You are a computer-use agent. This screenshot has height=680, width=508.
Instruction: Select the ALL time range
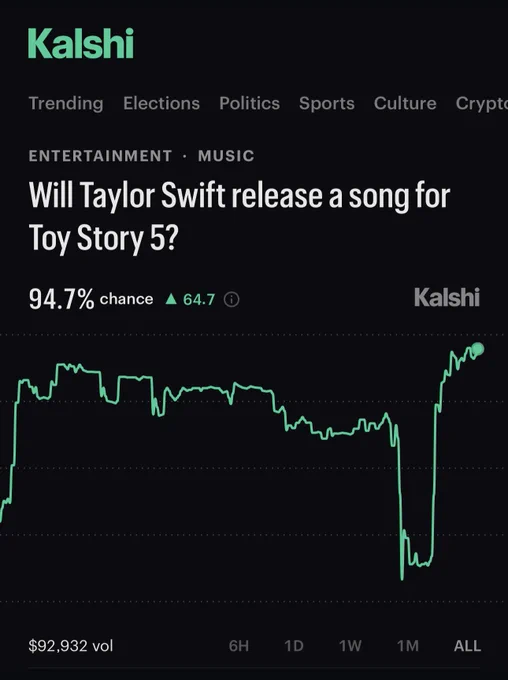point(467,646)
